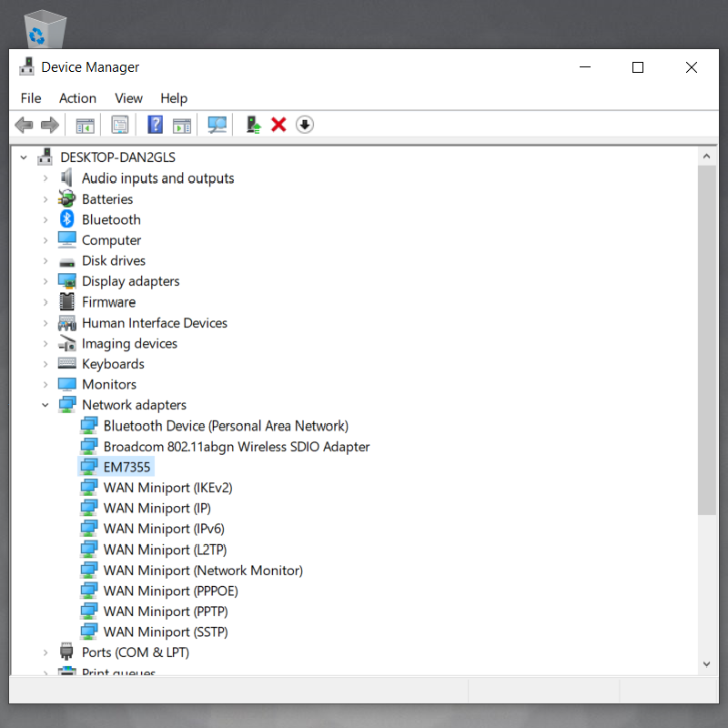
Task: Click the Help toolbar icon with question mark
Action: coord(156,125)
